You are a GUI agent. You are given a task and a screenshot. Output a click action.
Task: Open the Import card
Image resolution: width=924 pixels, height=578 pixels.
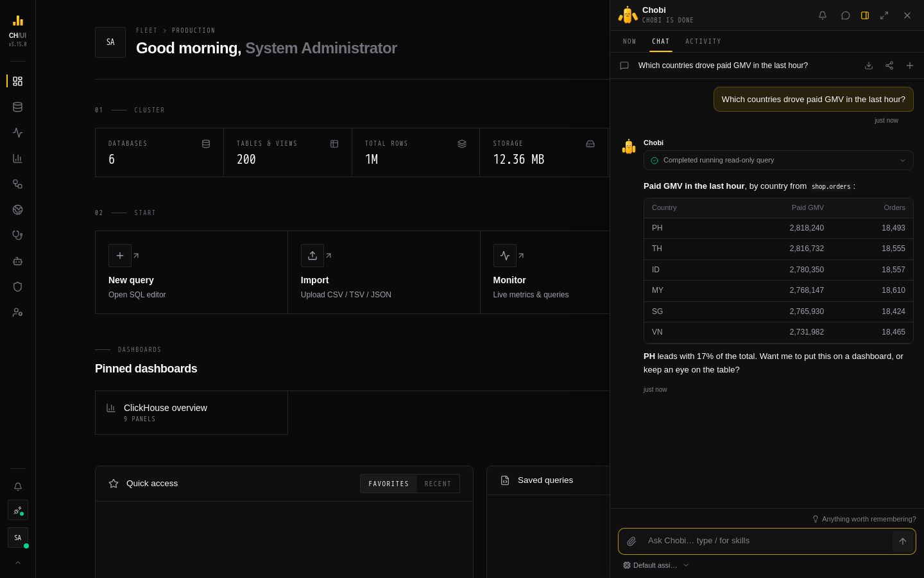click(384, 272)
